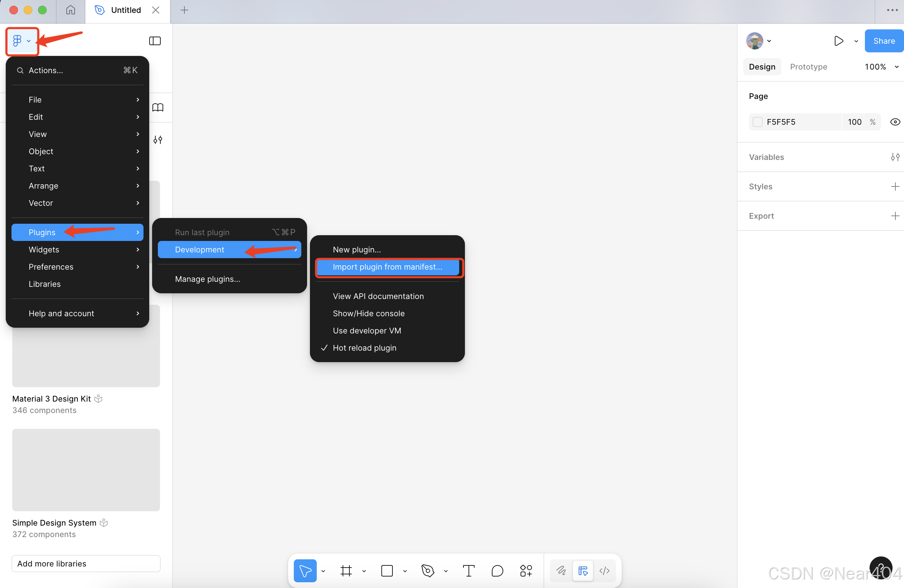Click the Present play icon

click(839, 41)
